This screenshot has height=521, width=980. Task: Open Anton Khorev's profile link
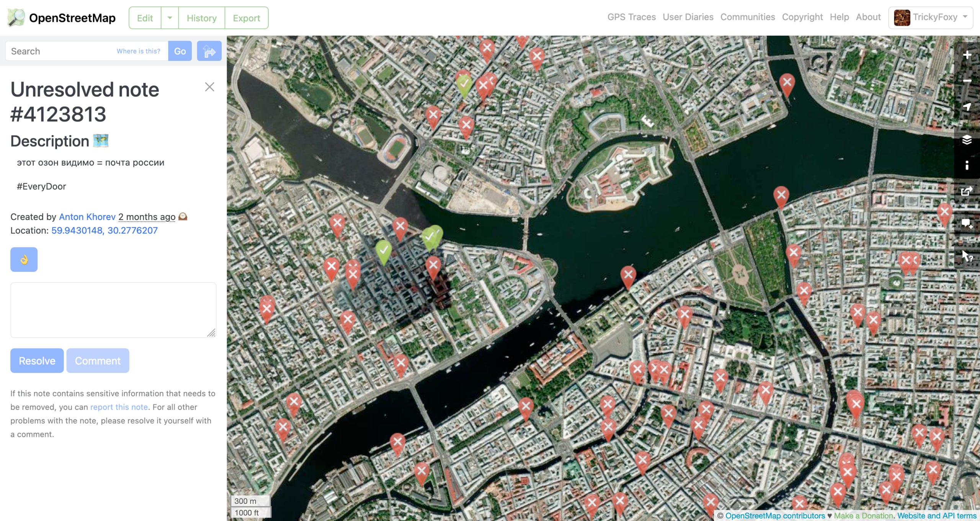point(87,217)
